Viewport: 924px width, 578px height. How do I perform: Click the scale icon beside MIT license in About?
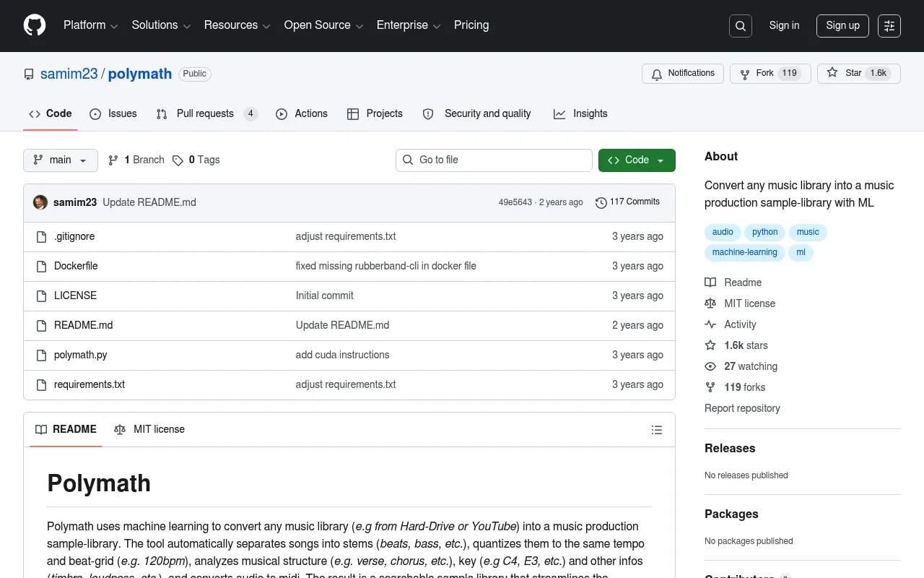pyautogui.click(x=710, y=303)
